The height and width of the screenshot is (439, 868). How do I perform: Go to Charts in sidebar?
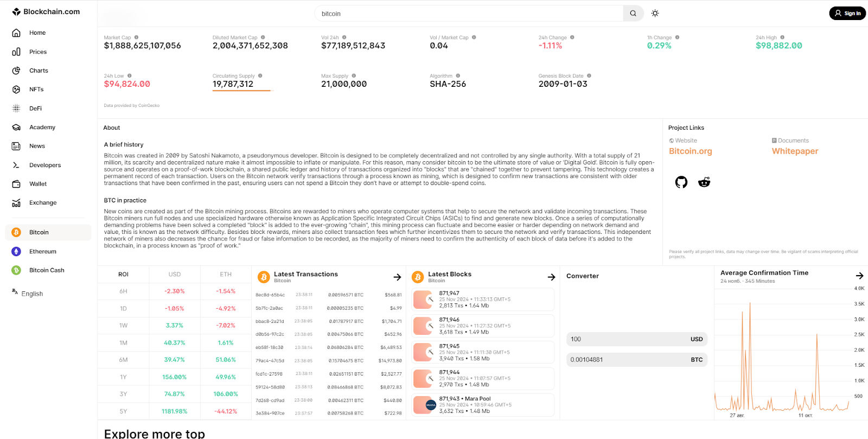(x=39, y=71)
